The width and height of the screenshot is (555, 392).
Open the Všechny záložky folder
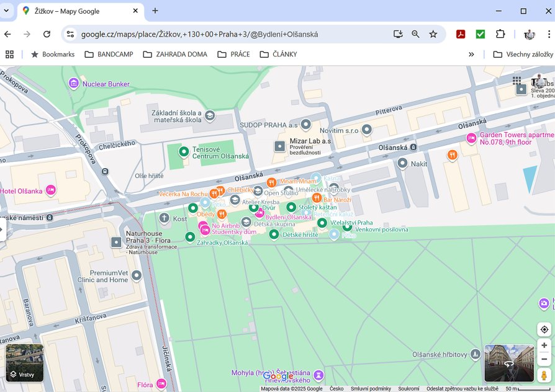point(523,54)
